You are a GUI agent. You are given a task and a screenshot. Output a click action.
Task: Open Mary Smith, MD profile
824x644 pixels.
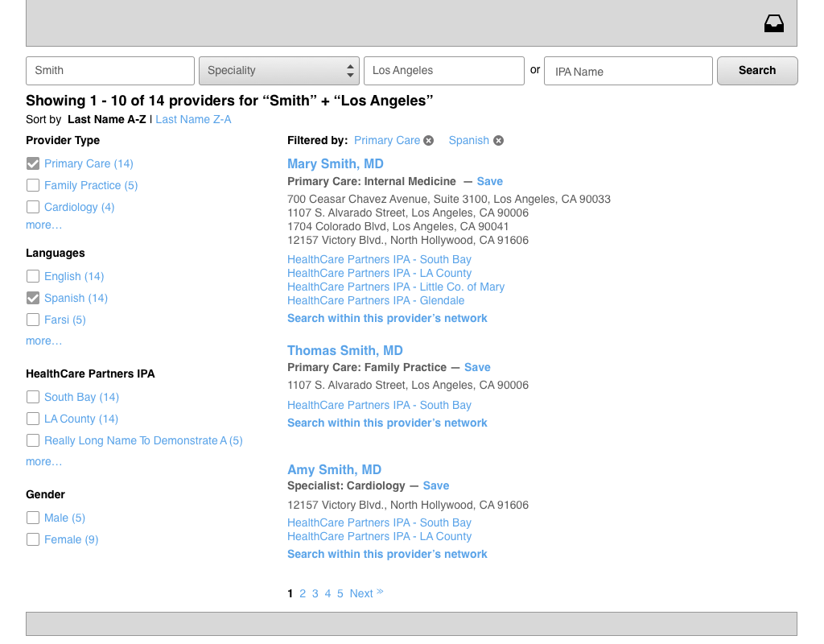(335, 164)
